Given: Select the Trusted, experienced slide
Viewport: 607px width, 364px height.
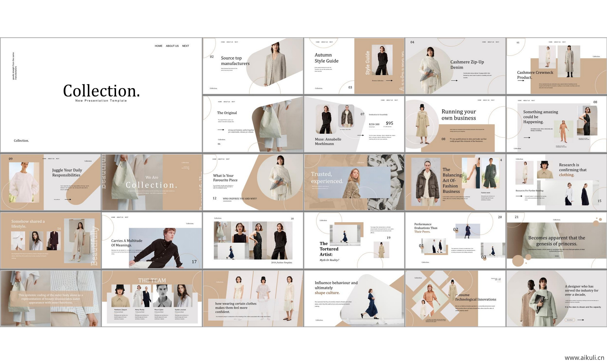Looking at the screenshot, I should pos(354,182).
